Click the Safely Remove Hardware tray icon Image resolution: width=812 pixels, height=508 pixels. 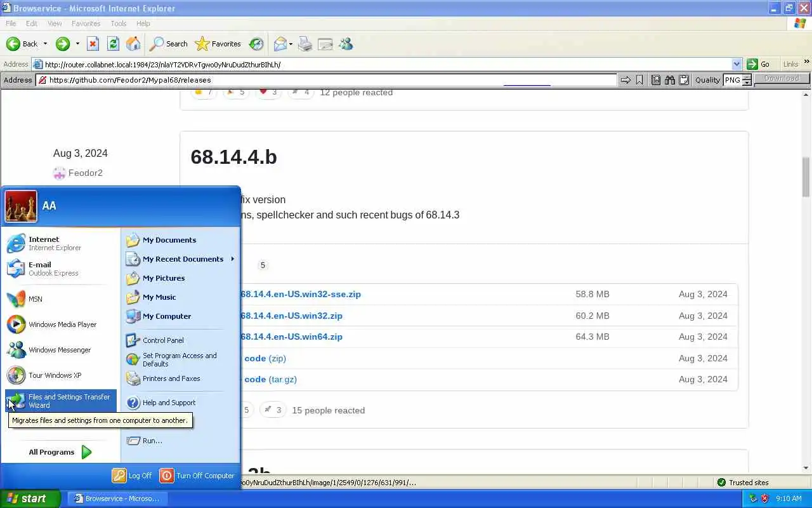pyautogui.click(x=753, y=498)
